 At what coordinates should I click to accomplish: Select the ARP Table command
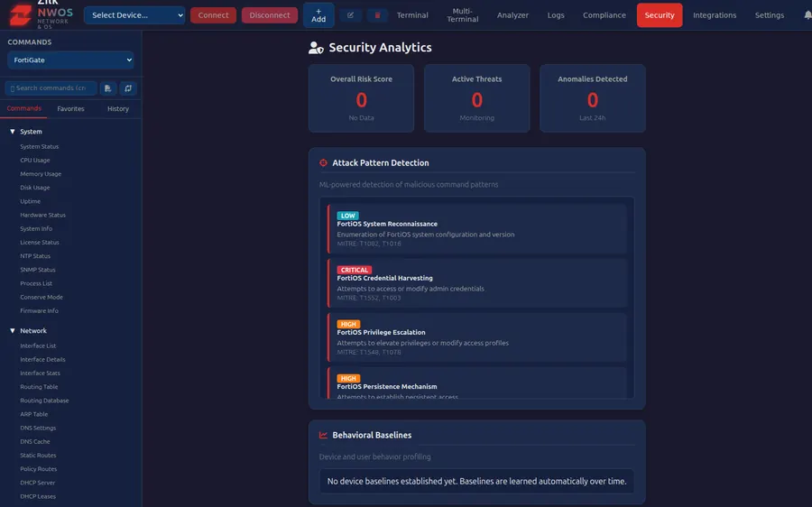click(34, 414)
